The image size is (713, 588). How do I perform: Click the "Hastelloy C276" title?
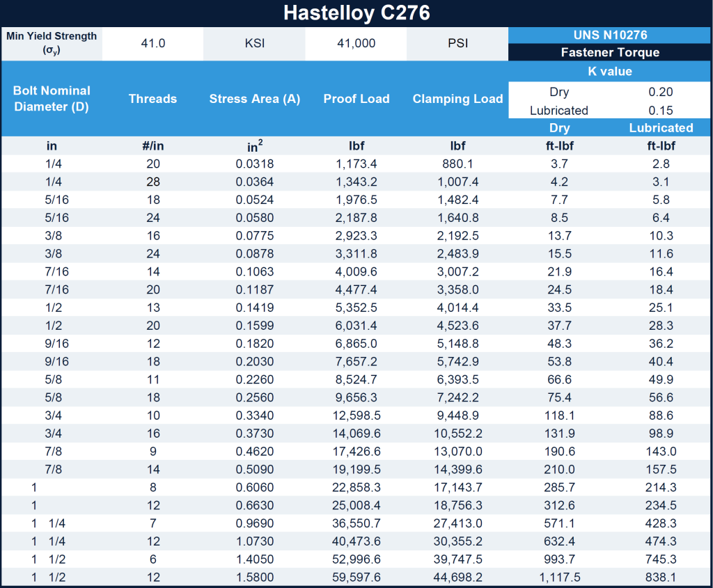[356, 13]
